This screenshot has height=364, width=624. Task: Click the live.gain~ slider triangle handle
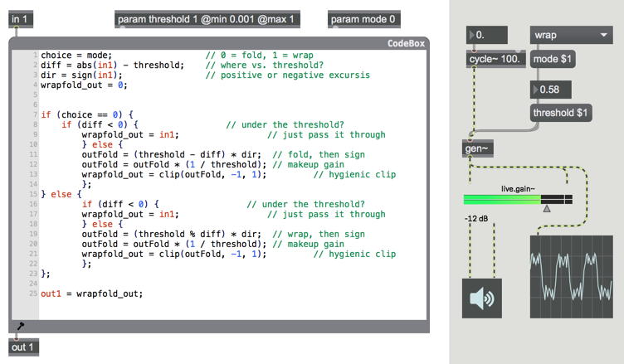pyautogui.click(x=547, y=208)
